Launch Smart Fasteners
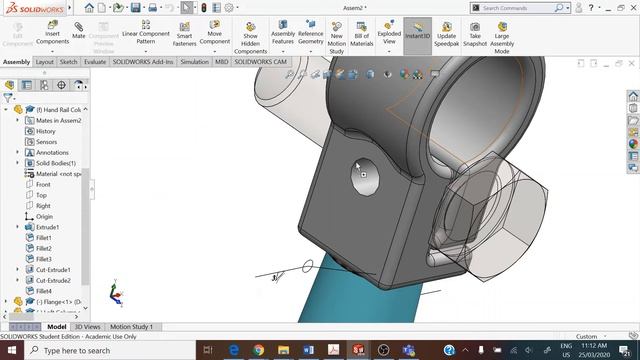The width and height of the screenshot is (640, 360). coord(184,34)
